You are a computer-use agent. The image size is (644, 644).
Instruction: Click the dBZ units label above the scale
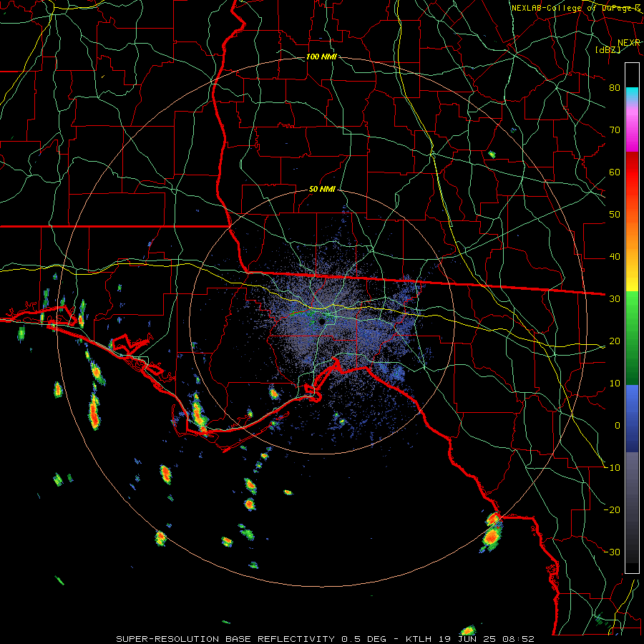pos(608,49)
